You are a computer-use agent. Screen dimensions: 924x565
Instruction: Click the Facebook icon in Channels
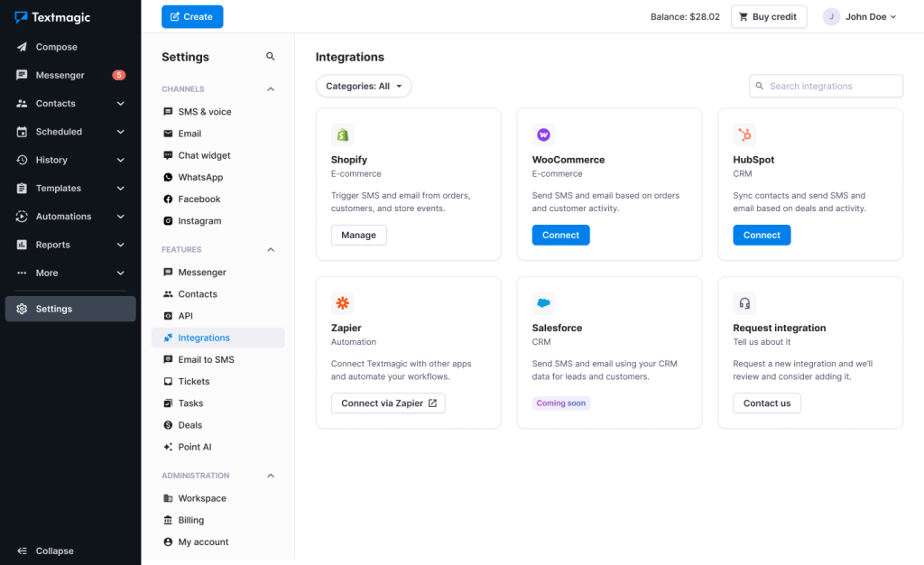pyautogui.click(x=168, y=199)
